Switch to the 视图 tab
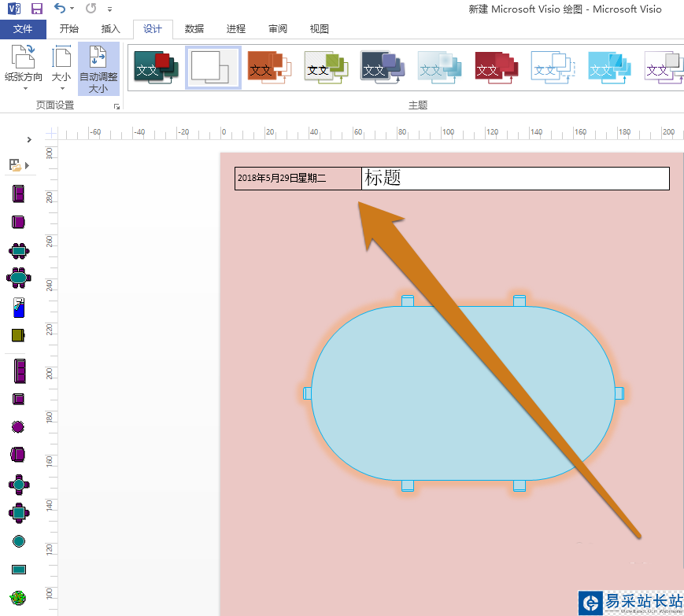The height and width of the screenshot is (616, 684). [320, 29]
